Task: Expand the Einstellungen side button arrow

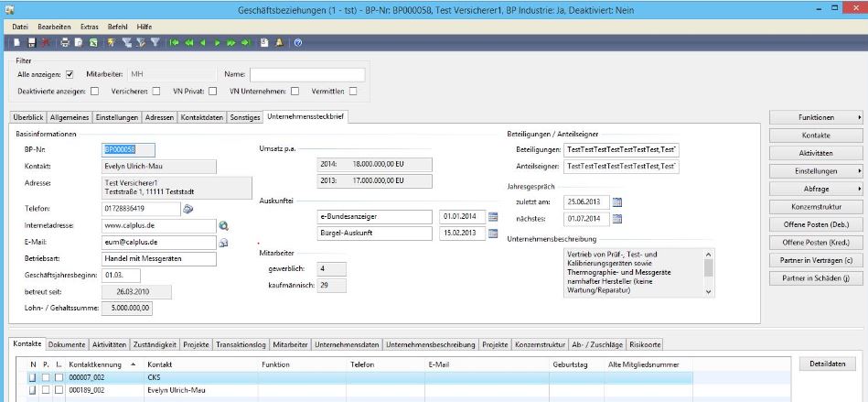Action: (860, 171)
